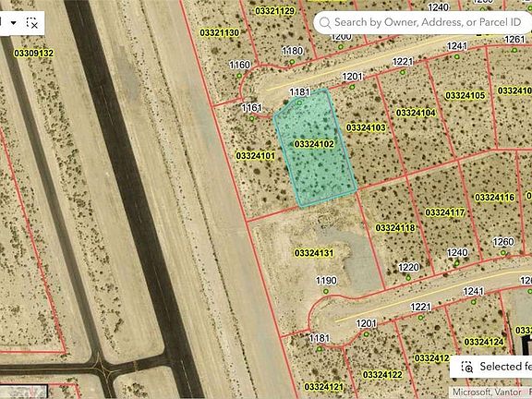Select the address point under 1190
532x399 pixels.
(x=326, y=291)
